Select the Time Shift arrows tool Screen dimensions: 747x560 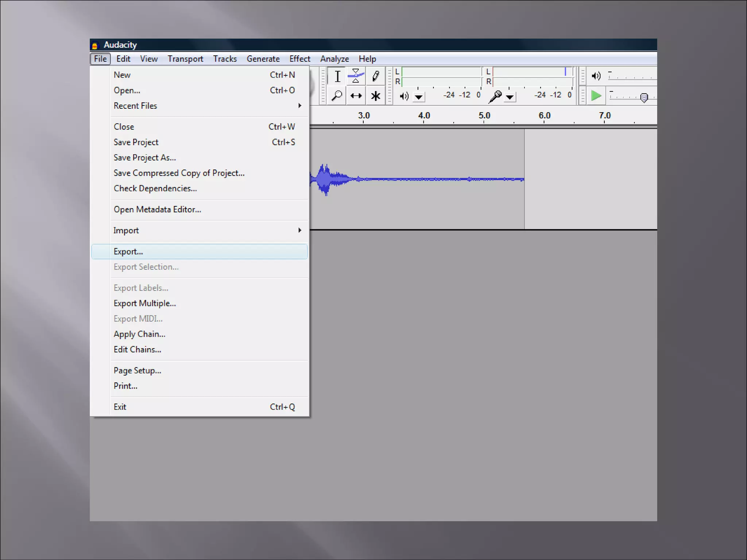coord(356,96)
